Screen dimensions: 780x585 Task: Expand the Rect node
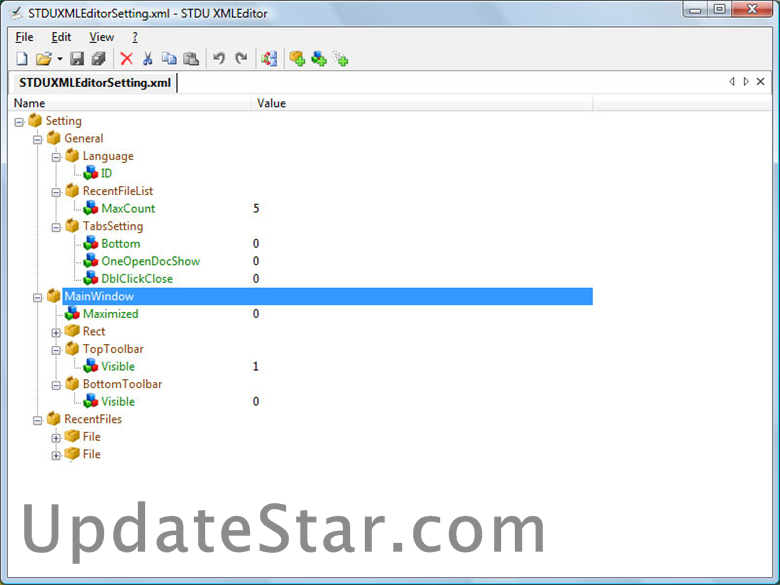click(x=56, y=333)
